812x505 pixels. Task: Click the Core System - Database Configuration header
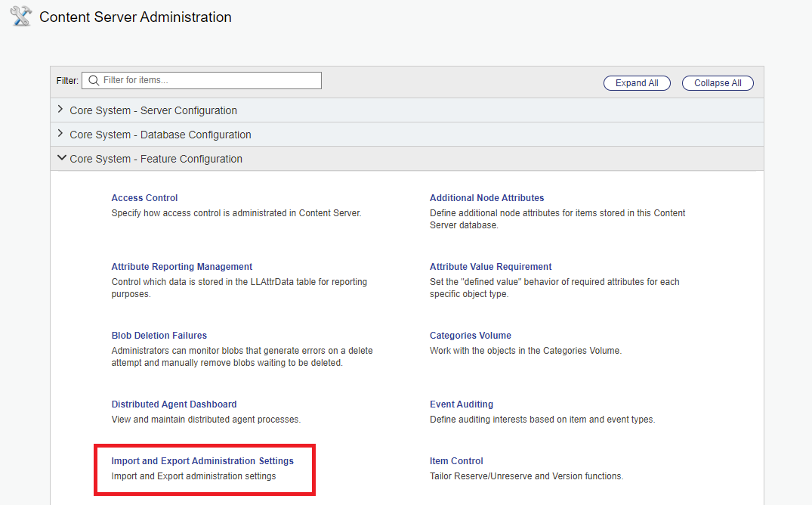(x=160, y=135)
